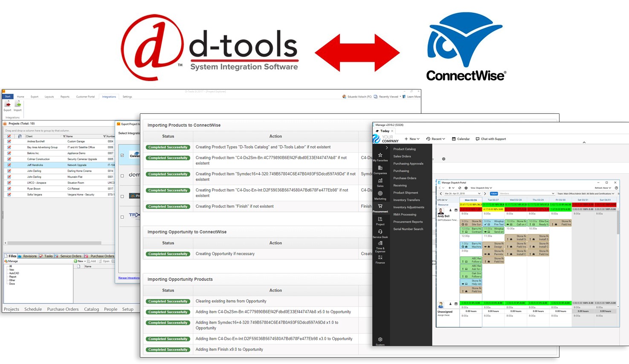Screen dimensions: 629x364
Task: Click gear icon in ConnectWise content area
Action: [x=443, y=159]
